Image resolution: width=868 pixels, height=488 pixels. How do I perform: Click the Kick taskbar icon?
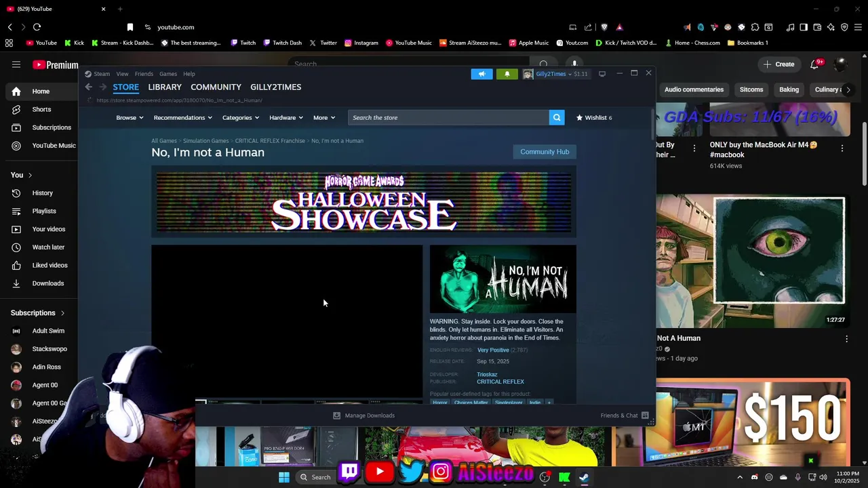click(564, 477)
